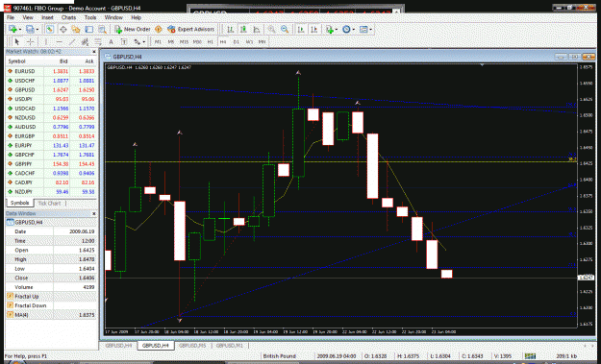Screen dimensions: 601x364
Task: Select the equidistant channel tool
Action: click(x=85, y=41)
